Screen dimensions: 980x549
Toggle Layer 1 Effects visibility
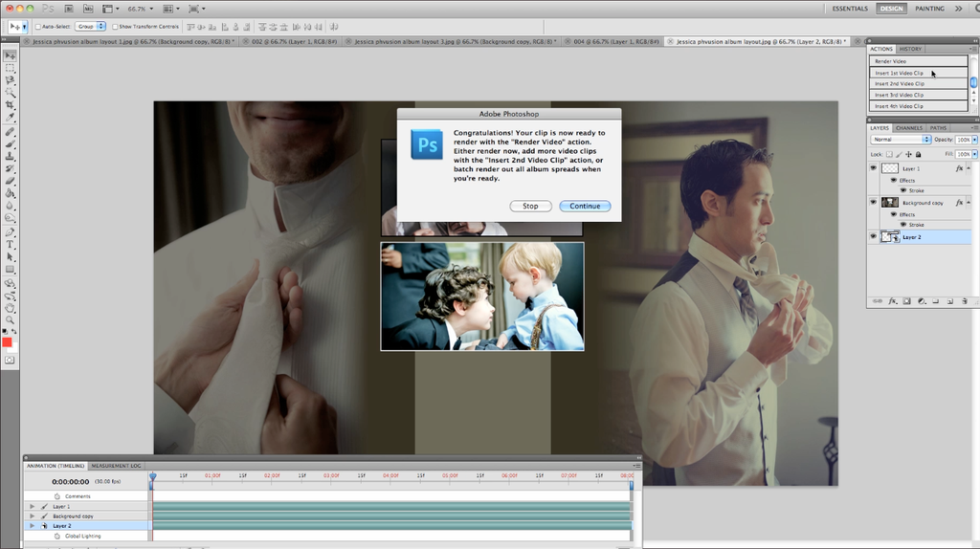click(x=894, y=180)
